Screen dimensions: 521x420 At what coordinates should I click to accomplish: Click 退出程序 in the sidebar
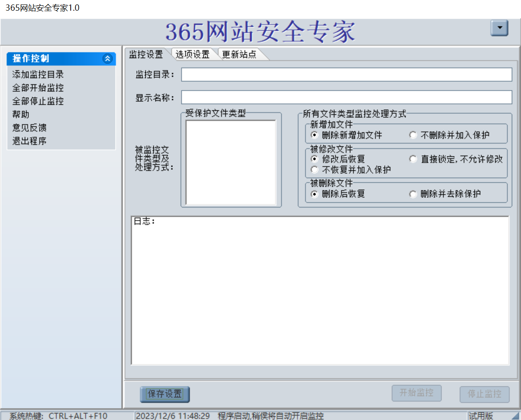click(x=29, y=140)
